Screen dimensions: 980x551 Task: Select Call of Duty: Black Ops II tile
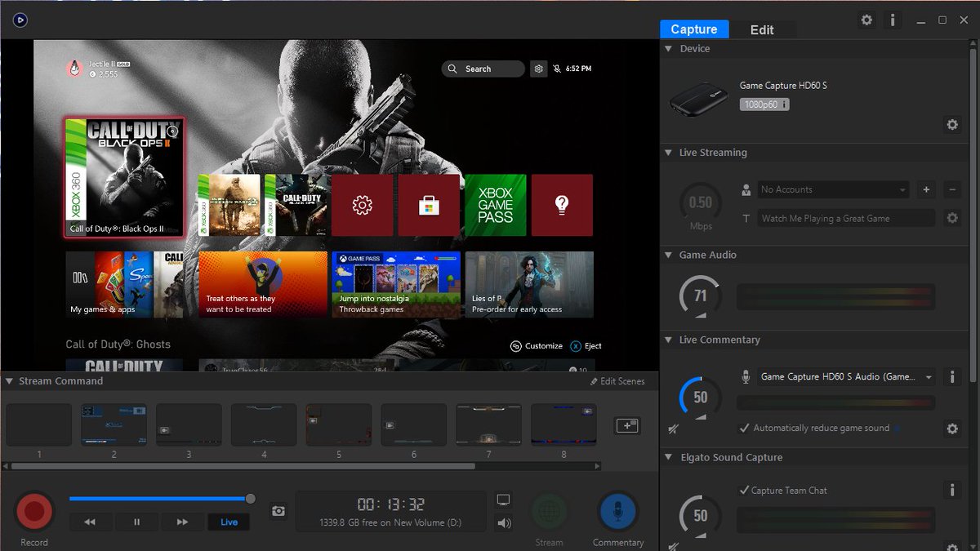click(x=124, y=177)
